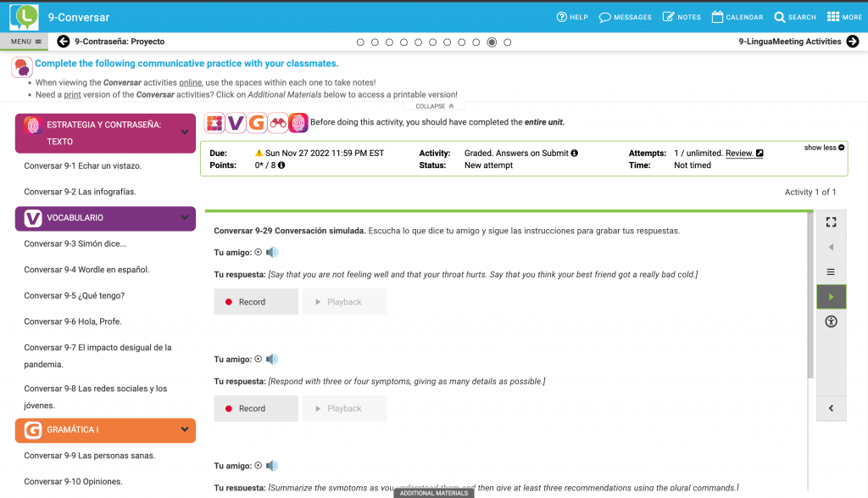Select the fifth page progress circle

419,42
